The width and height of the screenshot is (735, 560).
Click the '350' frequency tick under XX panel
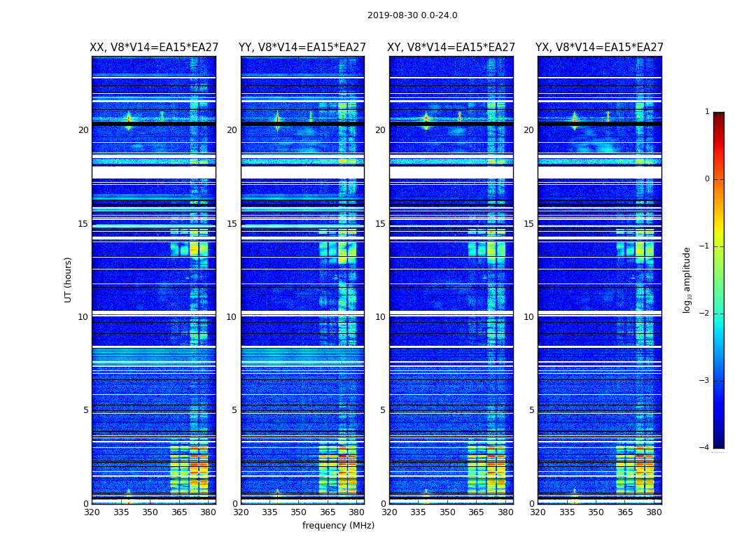point(150,512)
